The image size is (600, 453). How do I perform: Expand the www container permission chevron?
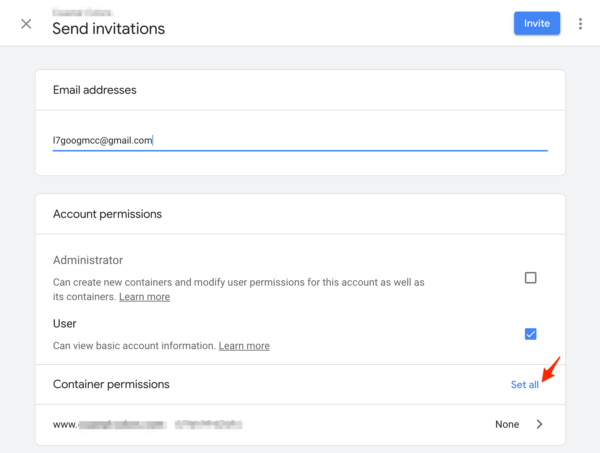pyautogui.click(x=539, y=424)
